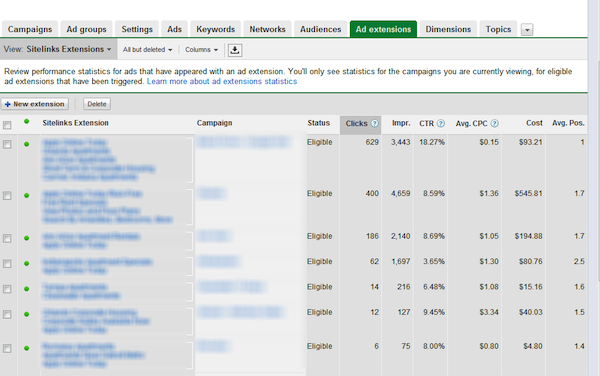This screenshot has width=600, height=376.
Task: Click the Delete button
Action: pyautogui.click(x=97, y=104)
